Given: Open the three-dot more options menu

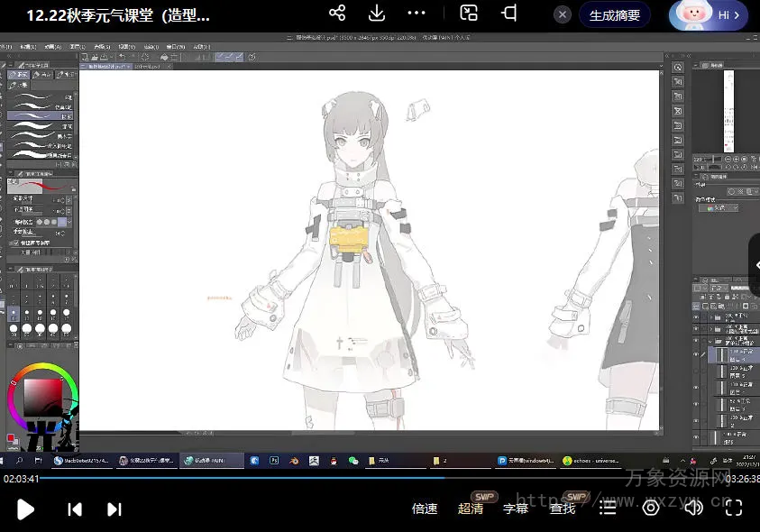Looking at the screenshot, I should (416, 14).
